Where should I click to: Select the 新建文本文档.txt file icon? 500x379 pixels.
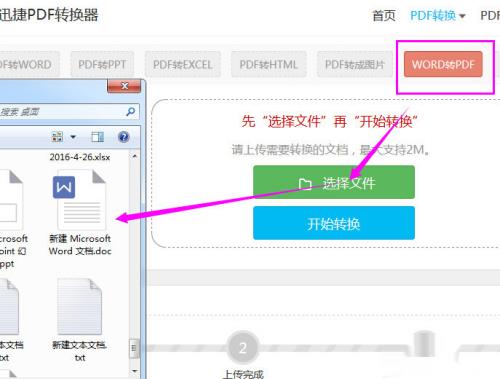(80, 307)
